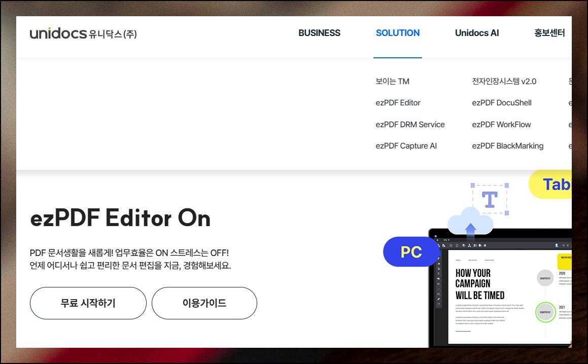Click the 무료 시작하기 button
This screenshot has width=588, height=364.
point(88,303)
